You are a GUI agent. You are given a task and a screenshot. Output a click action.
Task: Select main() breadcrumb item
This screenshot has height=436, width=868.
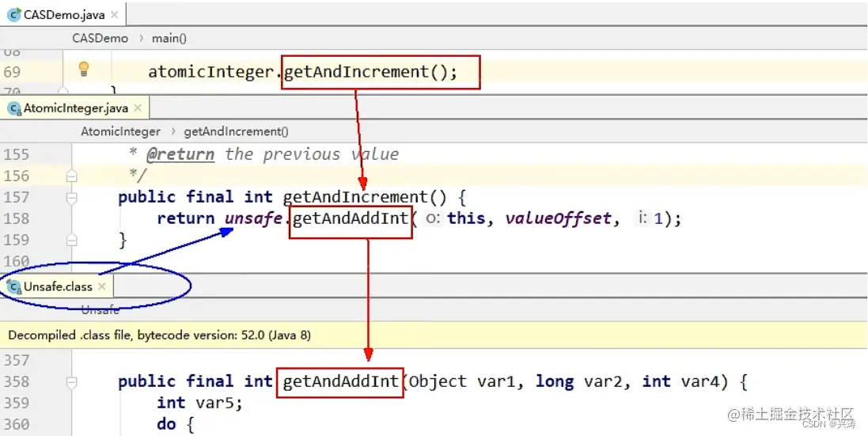169,38
